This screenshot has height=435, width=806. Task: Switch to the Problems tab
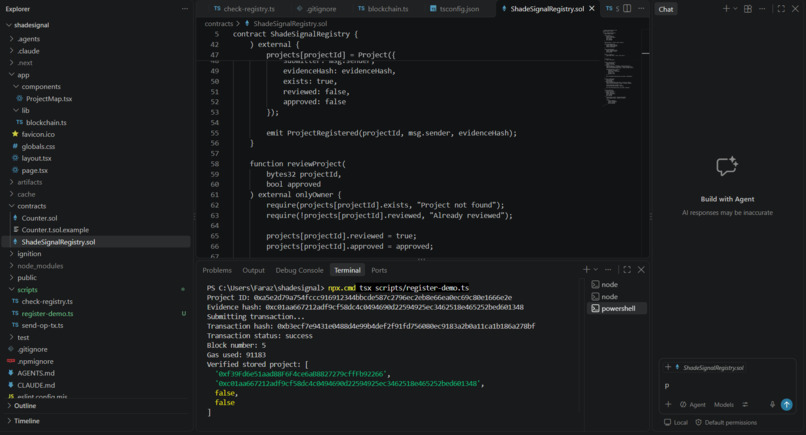point(217,270)
